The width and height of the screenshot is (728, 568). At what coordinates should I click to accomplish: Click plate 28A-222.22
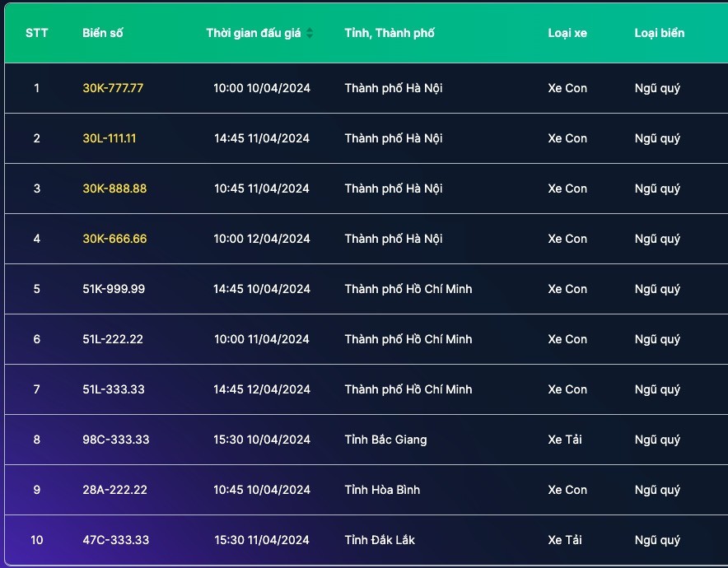click(114, 490)
